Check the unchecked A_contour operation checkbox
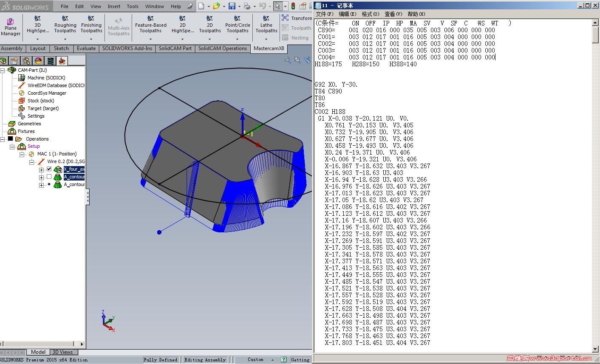The height and width of the screenshot is (364, 600). (49, 177)
